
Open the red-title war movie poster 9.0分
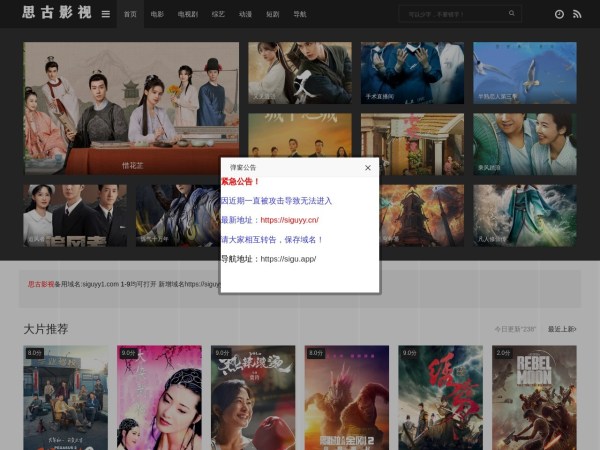pos(440,398)
